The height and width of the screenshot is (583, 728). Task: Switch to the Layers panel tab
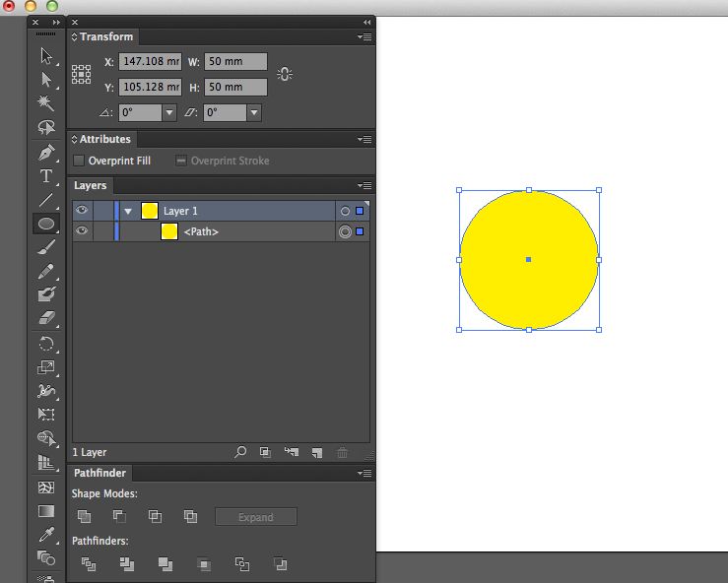(x=90, y=186)
